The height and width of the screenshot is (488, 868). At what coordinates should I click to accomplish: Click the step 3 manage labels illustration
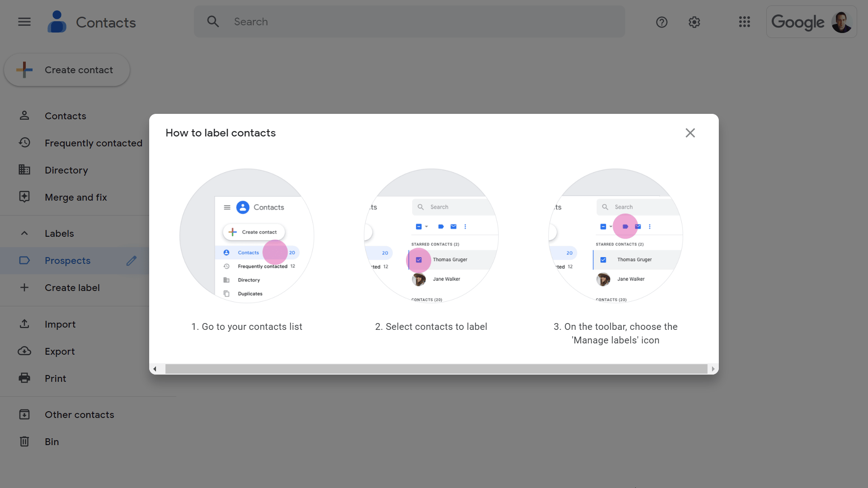616,236
